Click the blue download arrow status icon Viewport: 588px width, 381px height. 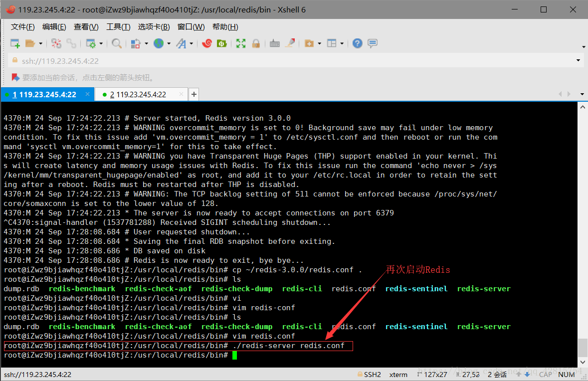527,374
